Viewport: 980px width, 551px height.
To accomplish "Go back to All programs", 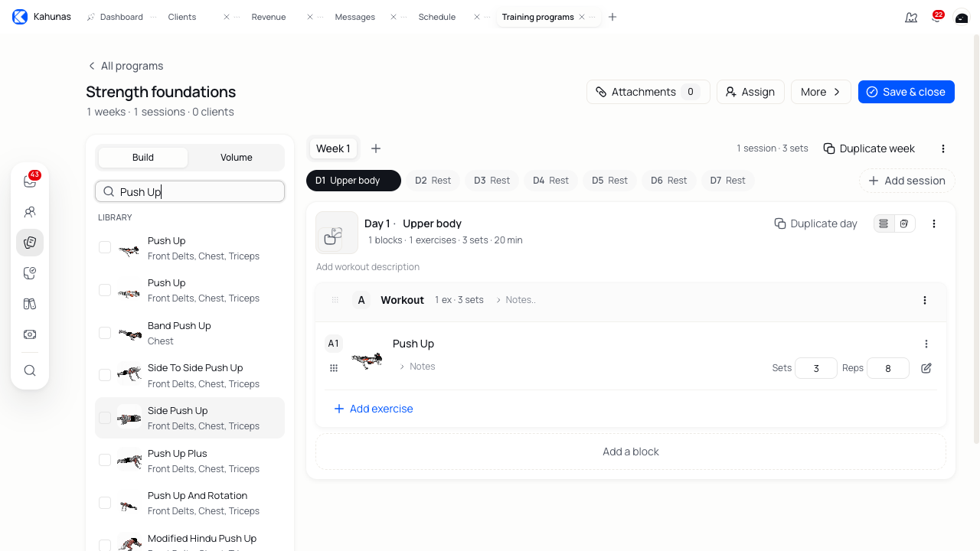I will 125,66.
